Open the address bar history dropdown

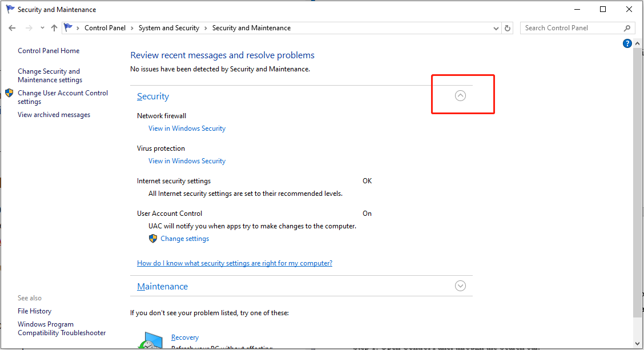click(496, 28)
